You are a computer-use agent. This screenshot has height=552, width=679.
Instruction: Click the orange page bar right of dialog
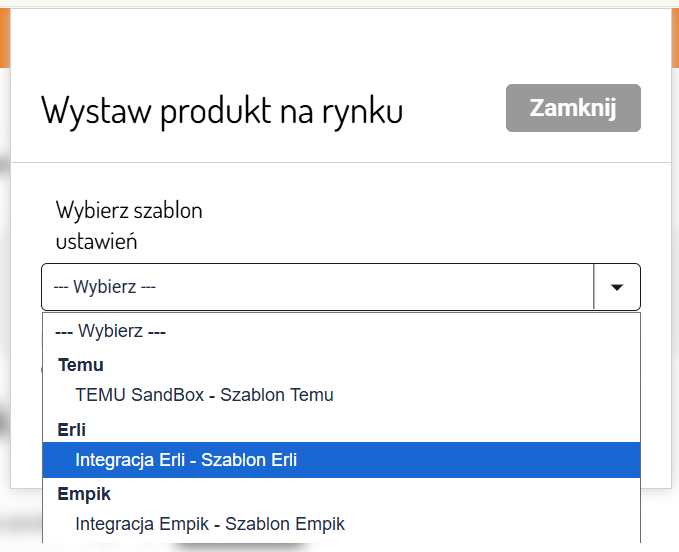pyautogui.click(x=675, y=40)
